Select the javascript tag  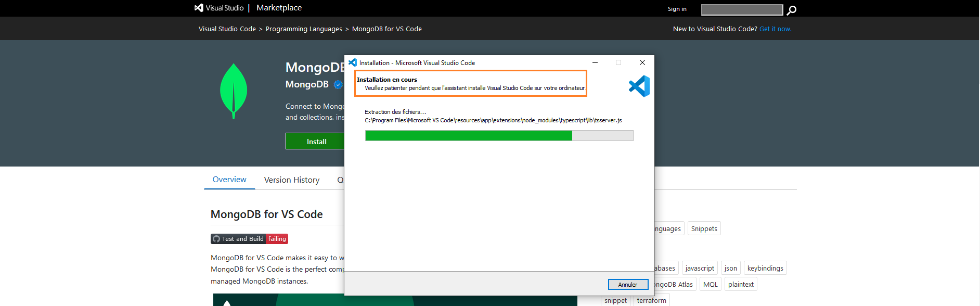tap(699, 269)
